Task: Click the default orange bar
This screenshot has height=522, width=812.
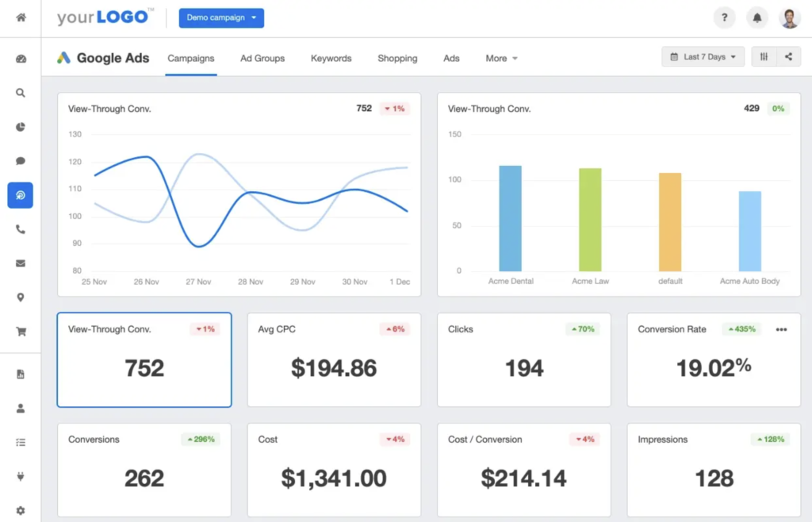Action: (670, 222)
